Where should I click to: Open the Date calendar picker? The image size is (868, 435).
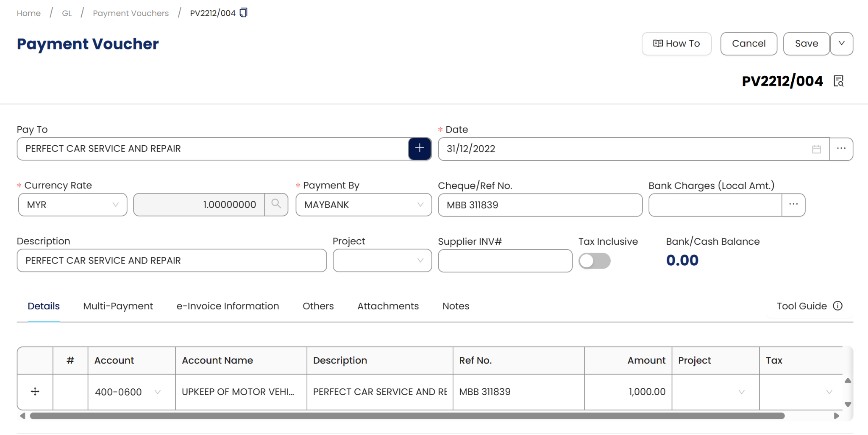click(x=816, y=149)
